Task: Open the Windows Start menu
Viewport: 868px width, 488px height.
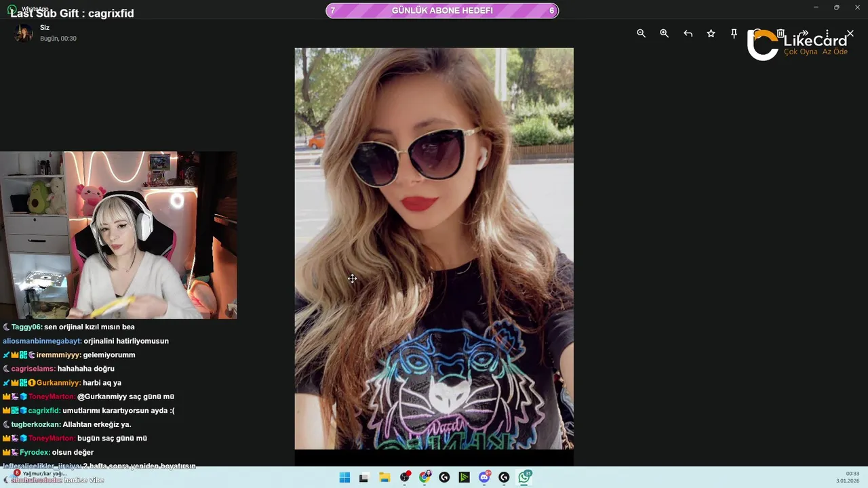Action: pos(344,477)
